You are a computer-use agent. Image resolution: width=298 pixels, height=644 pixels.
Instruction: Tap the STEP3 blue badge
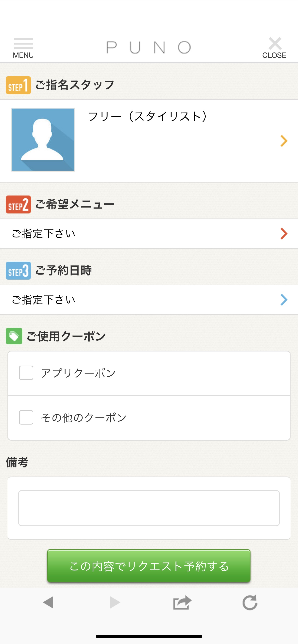(x=18, y=270)
